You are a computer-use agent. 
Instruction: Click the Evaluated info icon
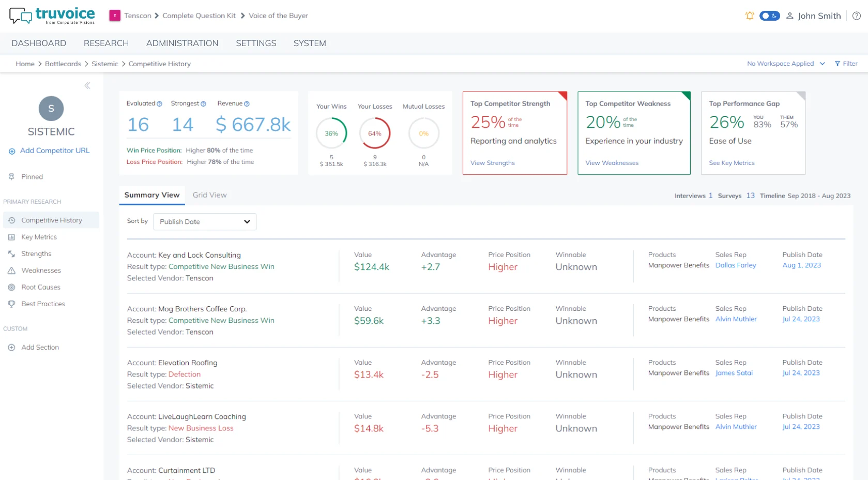click(159, 104)
